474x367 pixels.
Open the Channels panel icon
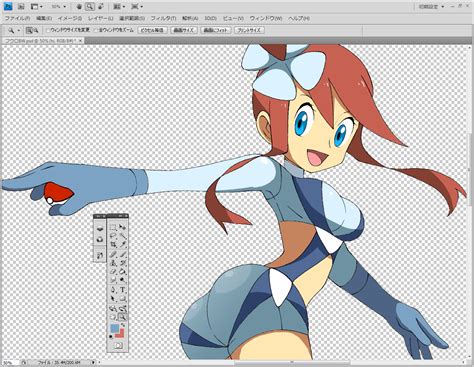click(99, 239)
